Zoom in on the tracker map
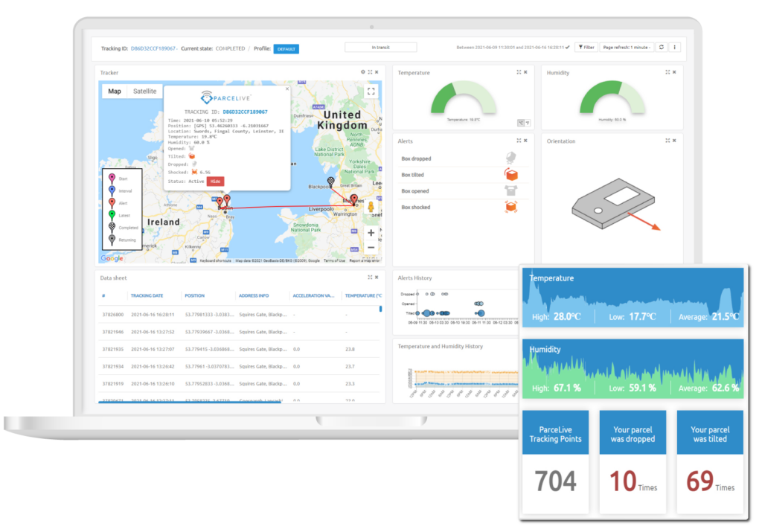 (371, 233)
